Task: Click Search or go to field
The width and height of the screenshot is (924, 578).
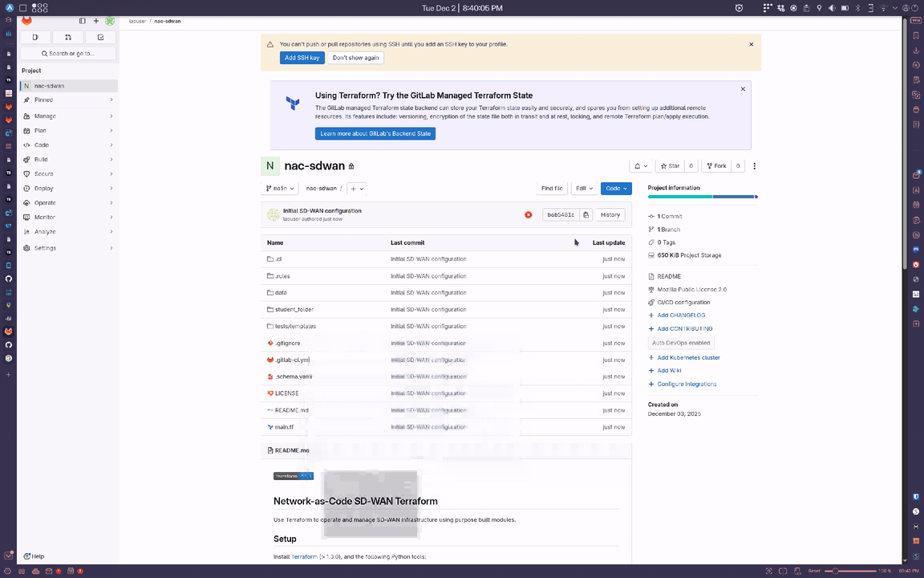Action: 68,53
